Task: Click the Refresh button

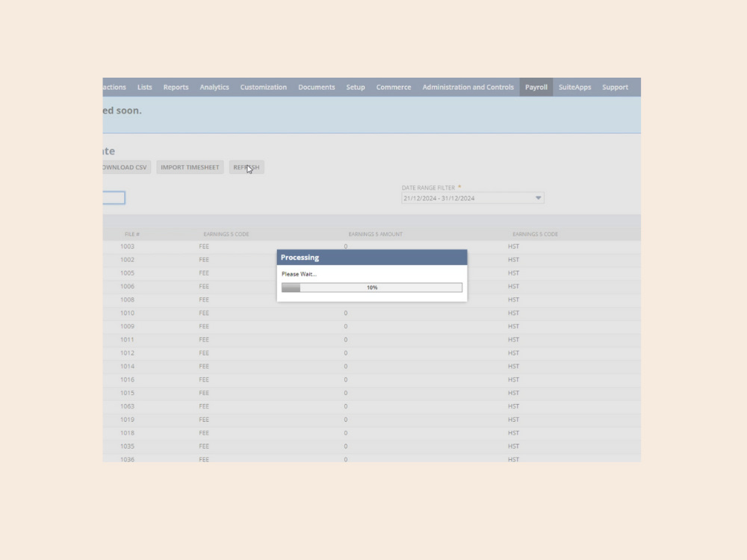Action: point(247,167)
